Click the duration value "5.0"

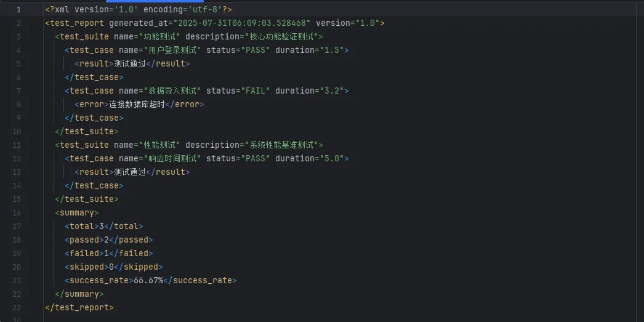(333, 159)
